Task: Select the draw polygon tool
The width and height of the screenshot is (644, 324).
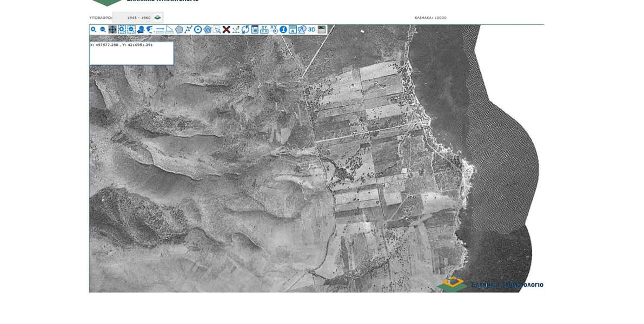Action: (x=179, y=30)
